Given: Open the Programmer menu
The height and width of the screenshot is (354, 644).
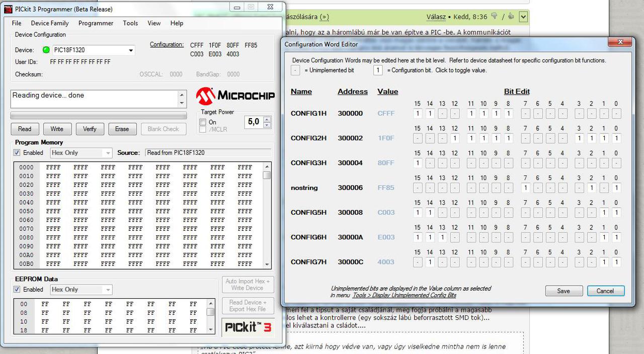Looking at the screenshot, I should click(96, 23).
